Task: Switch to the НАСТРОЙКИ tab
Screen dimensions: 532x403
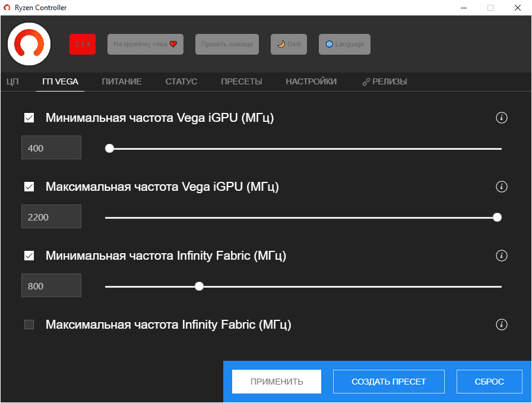Action: [311, 81]
